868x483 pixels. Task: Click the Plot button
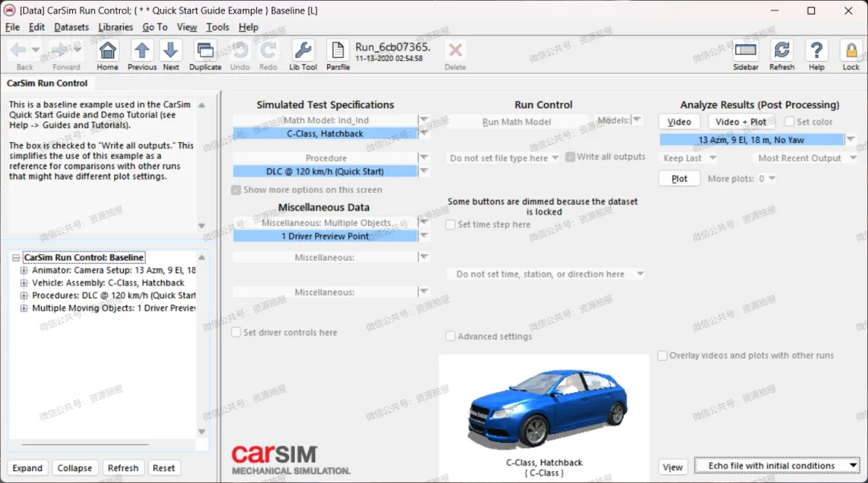tap(679, 178)
